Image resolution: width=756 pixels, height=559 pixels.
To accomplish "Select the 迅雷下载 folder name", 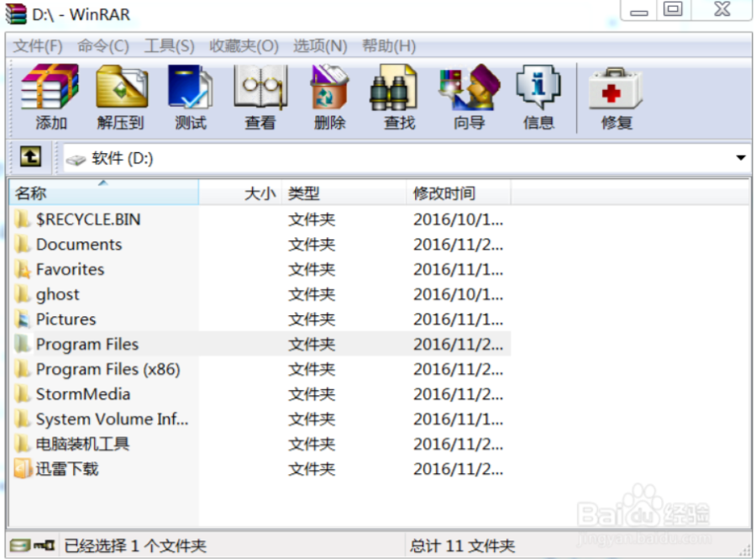I will (67, 469).
